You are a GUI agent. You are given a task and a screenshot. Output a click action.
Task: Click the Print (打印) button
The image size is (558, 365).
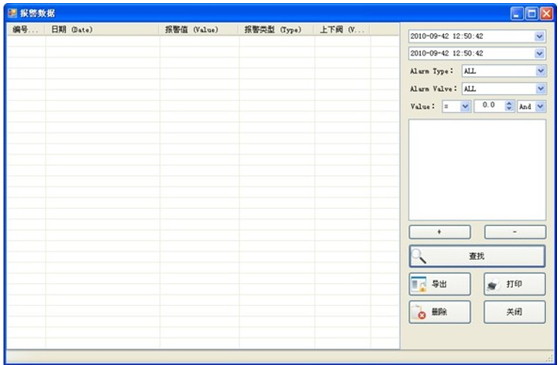click(x=514, y=284)
